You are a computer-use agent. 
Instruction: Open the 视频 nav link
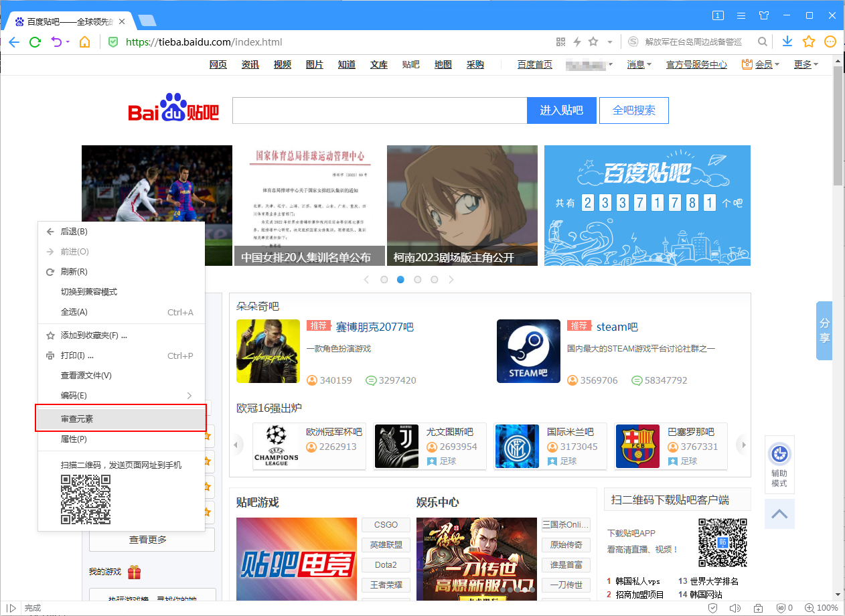pyautogui.click(x=283, y=64)
